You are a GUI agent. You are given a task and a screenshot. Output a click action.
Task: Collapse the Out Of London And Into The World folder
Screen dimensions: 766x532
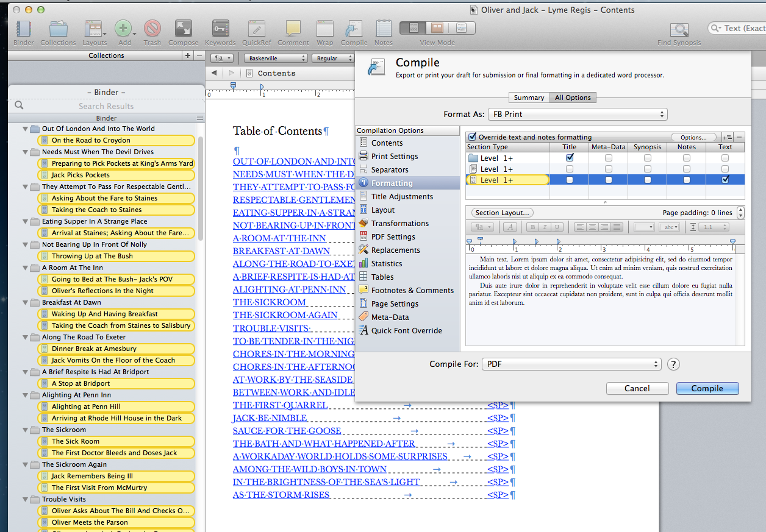click(x=26, y=129)
